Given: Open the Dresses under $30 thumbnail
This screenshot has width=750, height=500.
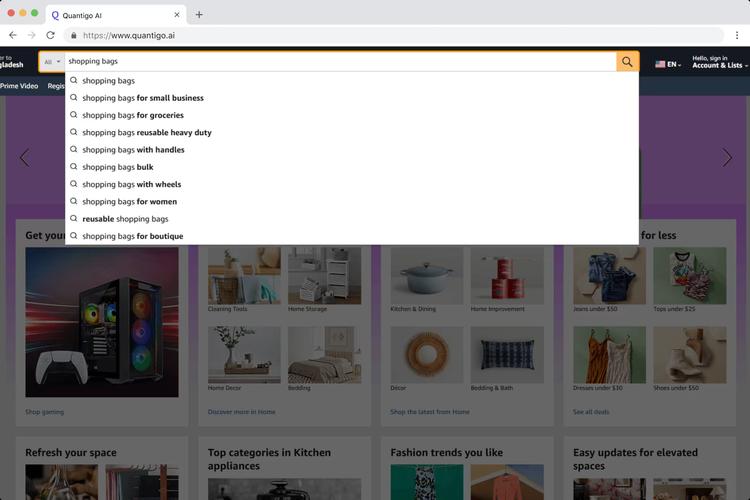Looking at the screenshot, I should tap(610, 355).
